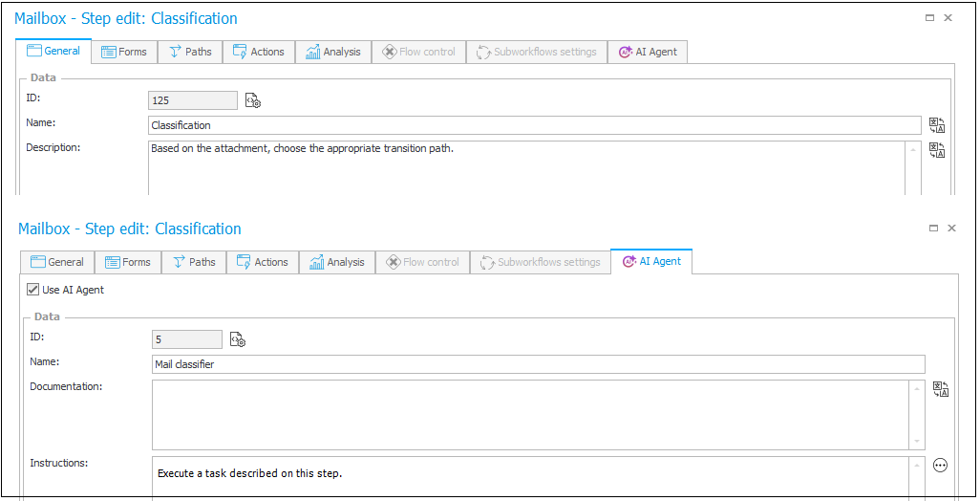Screen dimensions: 980x501
Task: Open General tab in upper window
Action: 53,52
